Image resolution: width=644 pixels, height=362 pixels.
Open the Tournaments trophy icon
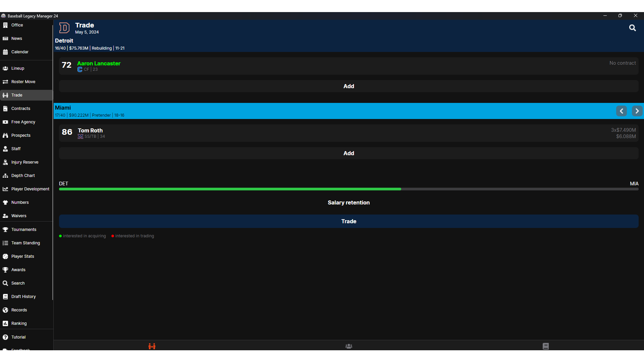[x=5, y=230]
